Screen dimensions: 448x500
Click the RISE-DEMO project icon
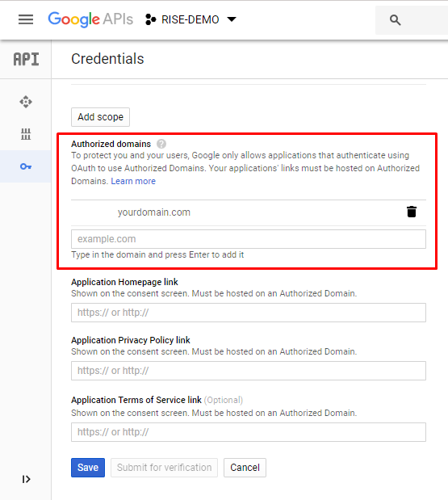pos(150,19)
